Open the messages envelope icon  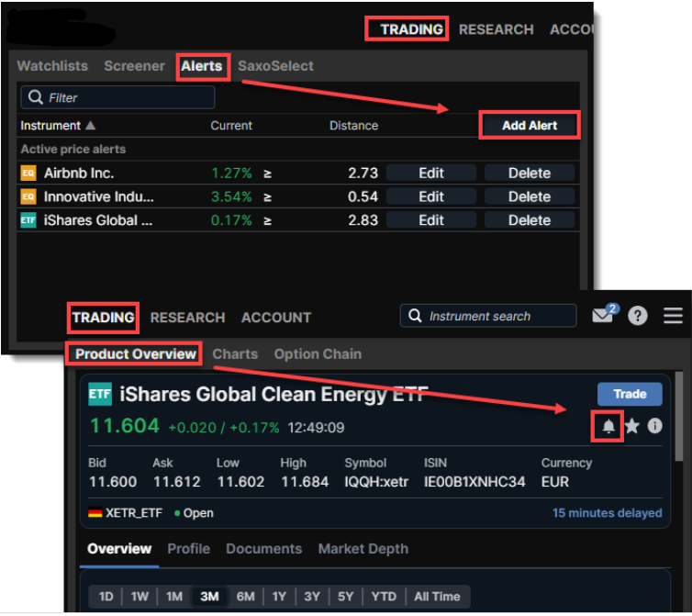click(x=603, y=316)
